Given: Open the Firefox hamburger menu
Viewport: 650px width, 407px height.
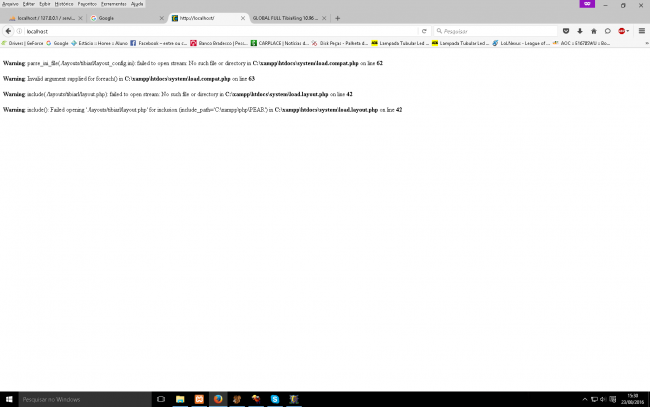Looking at the screenshot, I should pos(641,31).
